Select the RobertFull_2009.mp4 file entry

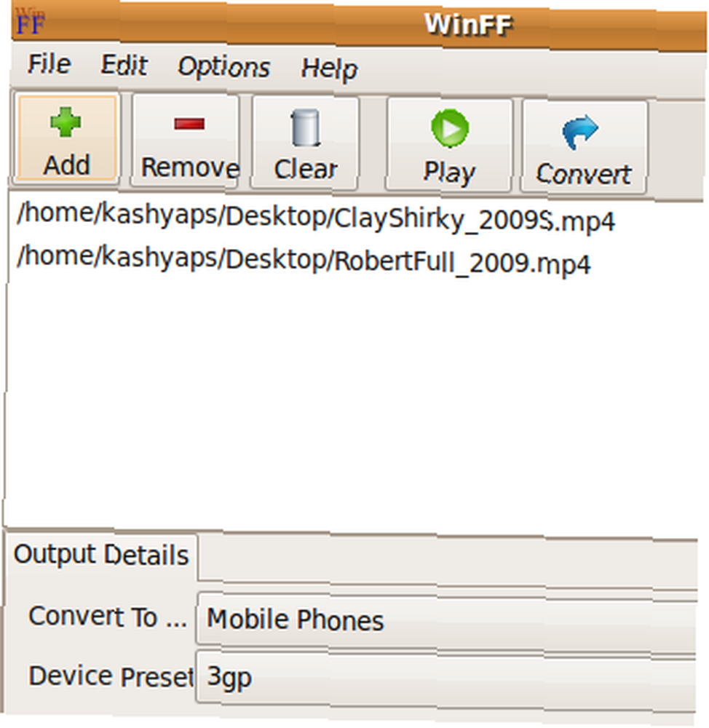pos(304,260)
